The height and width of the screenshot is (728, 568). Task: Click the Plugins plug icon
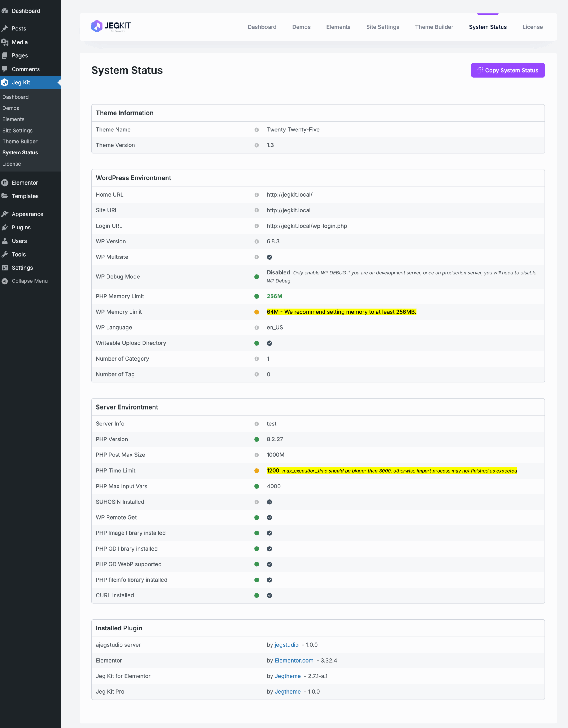click(5, 227)
